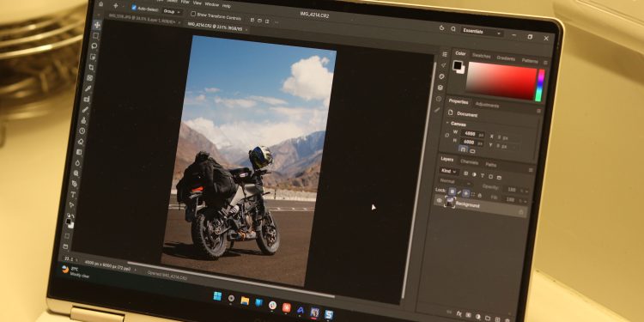The height and width of the screenshot is (322, 644).
Task: Open the Color panel options menu
Action: tap(545, 63)
